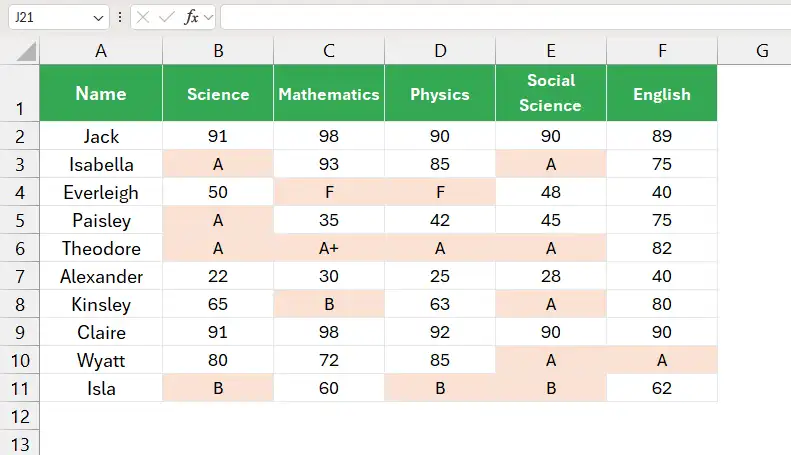
Task: Select column C header
Action: (329, 51)
